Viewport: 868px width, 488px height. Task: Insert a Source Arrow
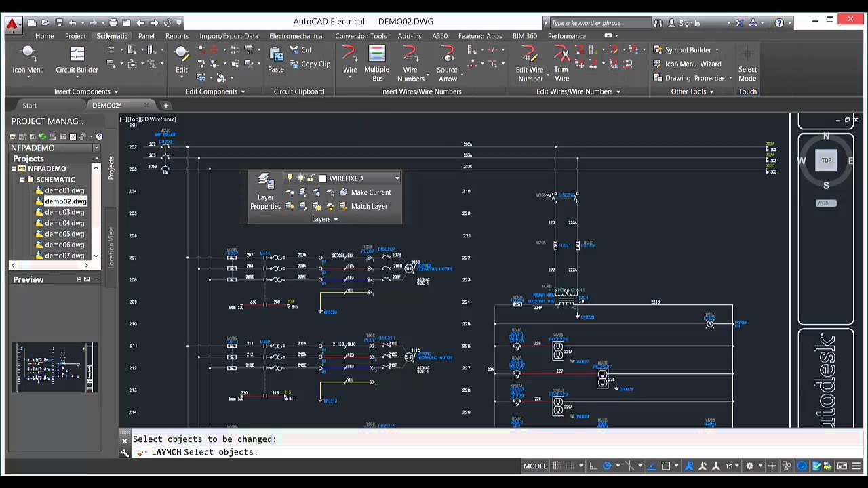point(447,63)
